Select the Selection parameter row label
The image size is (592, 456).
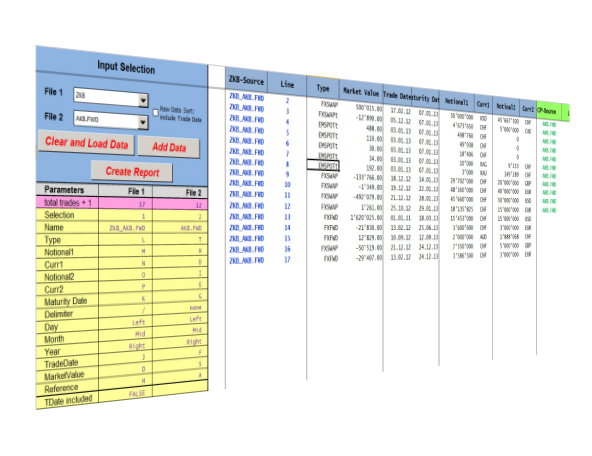click(67, 215)
